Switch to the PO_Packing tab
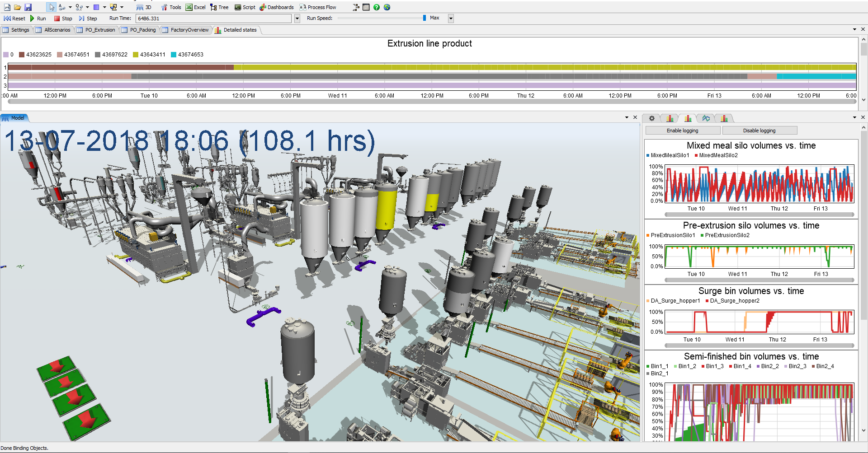Image resolution: width=868 pixels, height=453 pixels. [x=139, y=30]
